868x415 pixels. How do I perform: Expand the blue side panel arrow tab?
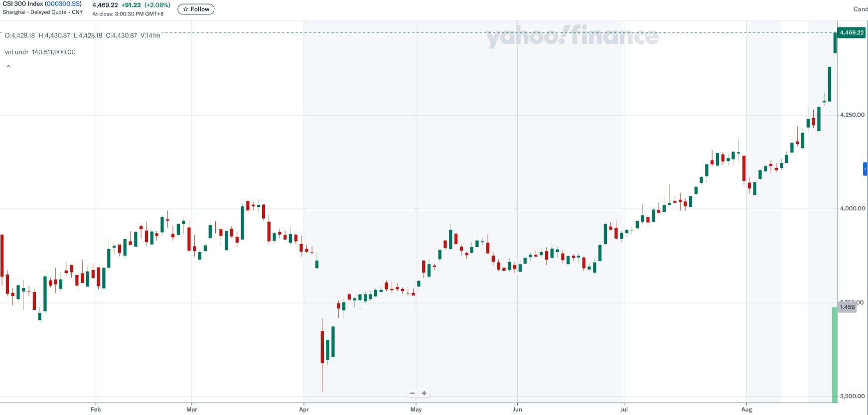pyautogui.click(x=865, y=169)
